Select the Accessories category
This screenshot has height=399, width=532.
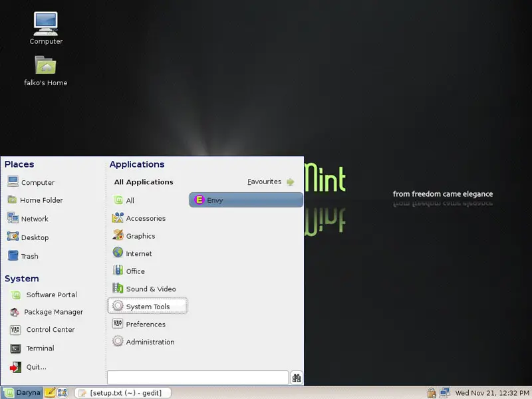148,218
